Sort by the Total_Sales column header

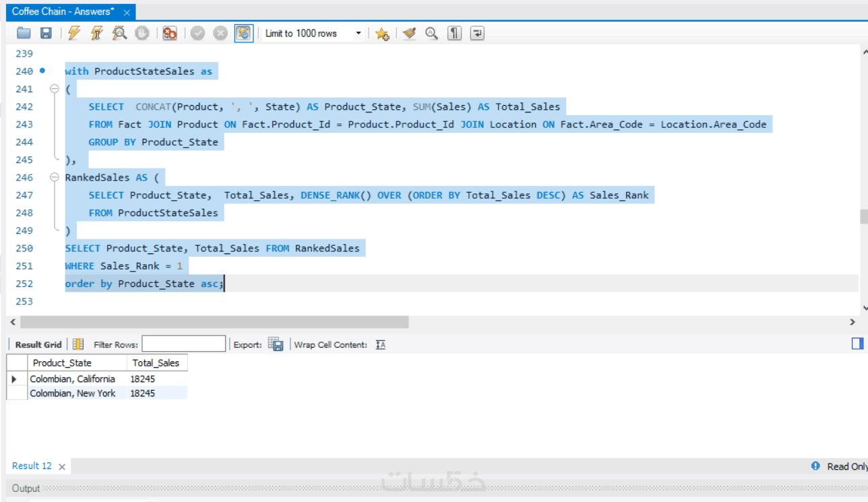tap(157, 363)
